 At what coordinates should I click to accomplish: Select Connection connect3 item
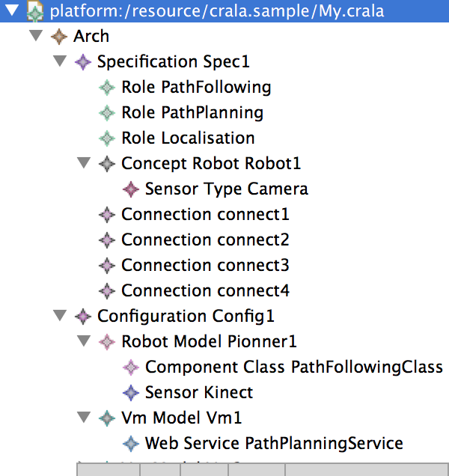click(x=205, y=265)
